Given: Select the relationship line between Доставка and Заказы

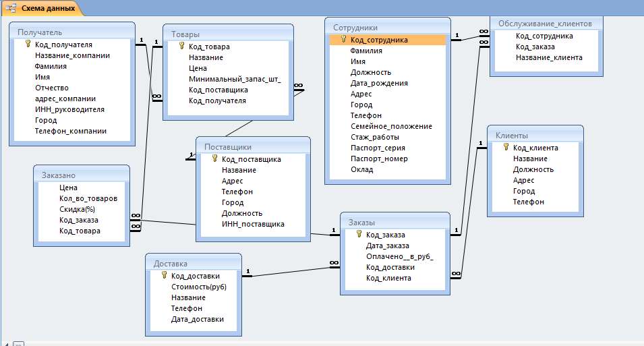Looking at the screenshot, I should 290,269.
